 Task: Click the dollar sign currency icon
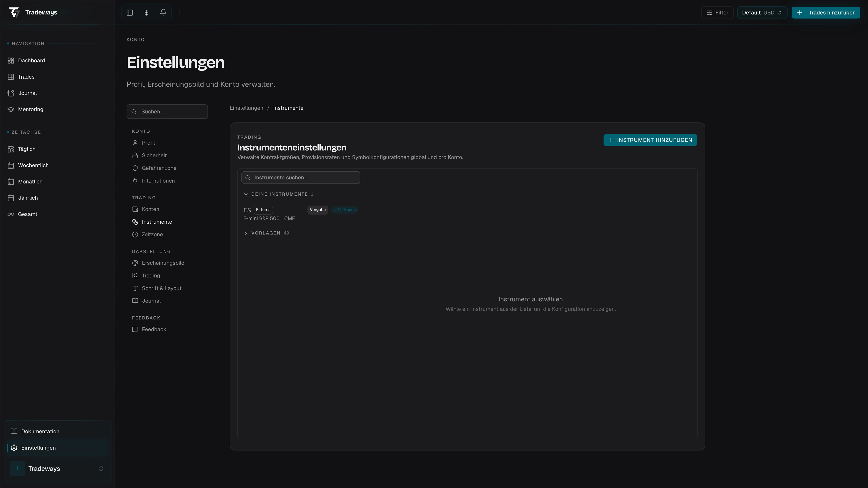pos(146,12)
